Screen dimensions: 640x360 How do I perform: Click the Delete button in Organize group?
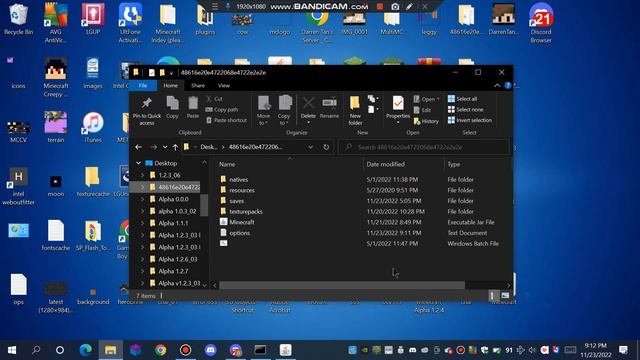[308, 109]
